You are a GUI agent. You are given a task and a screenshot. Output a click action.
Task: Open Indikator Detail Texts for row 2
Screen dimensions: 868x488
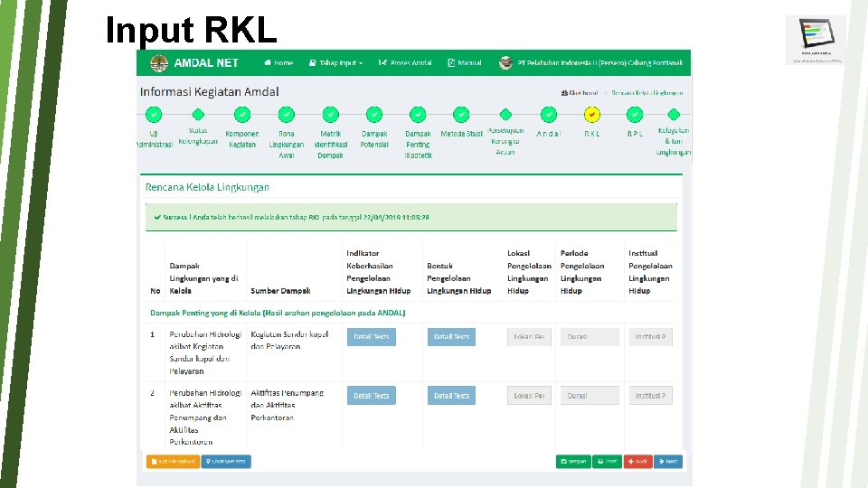click(x=372, y=396)
